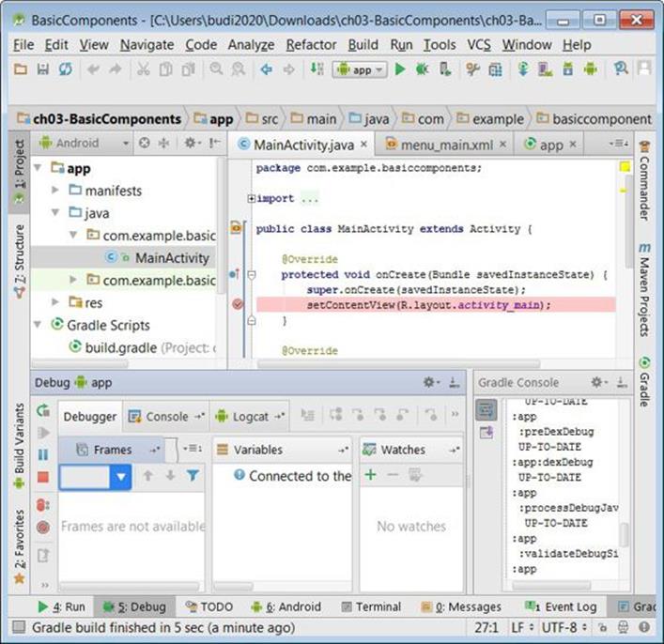This screenshot has width=664, height=644.
Task: Open the Build menu
Action: [x=363, y=45]
